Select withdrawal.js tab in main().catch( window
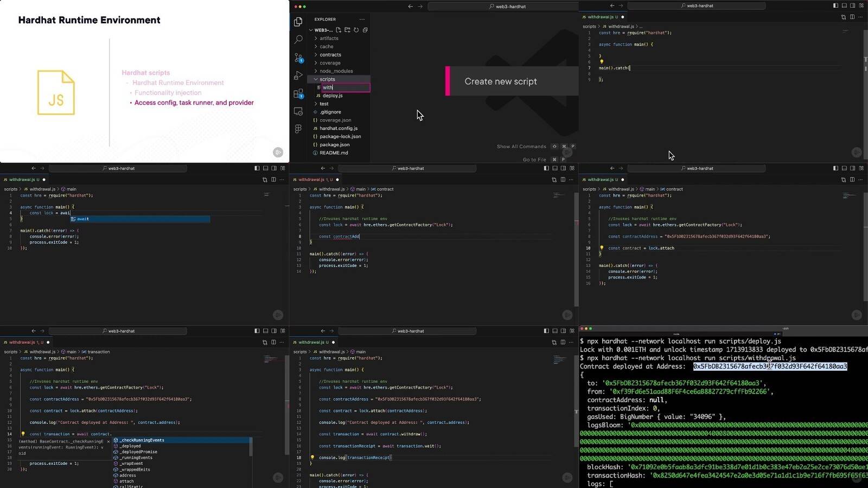 point(602,17)
